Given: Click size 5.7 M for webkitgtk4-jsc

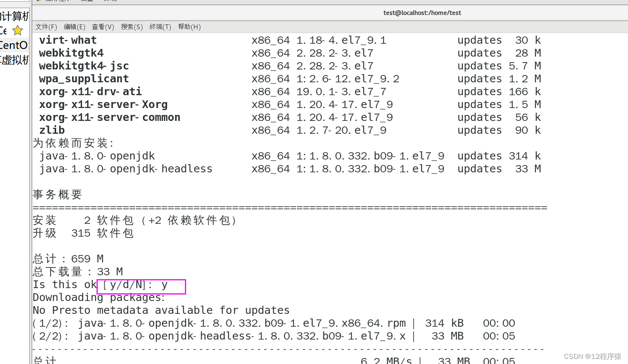Looking at the screenshot, I should [x=525, y=66].
